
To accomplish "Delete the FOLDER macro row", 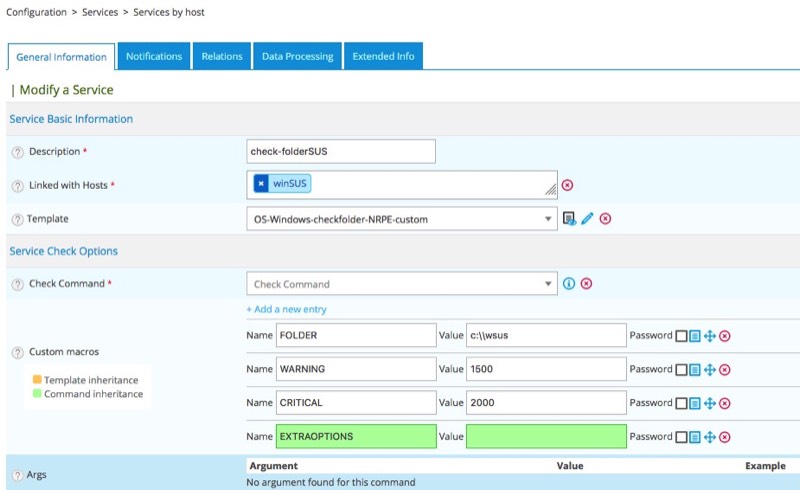I will 725,337.
